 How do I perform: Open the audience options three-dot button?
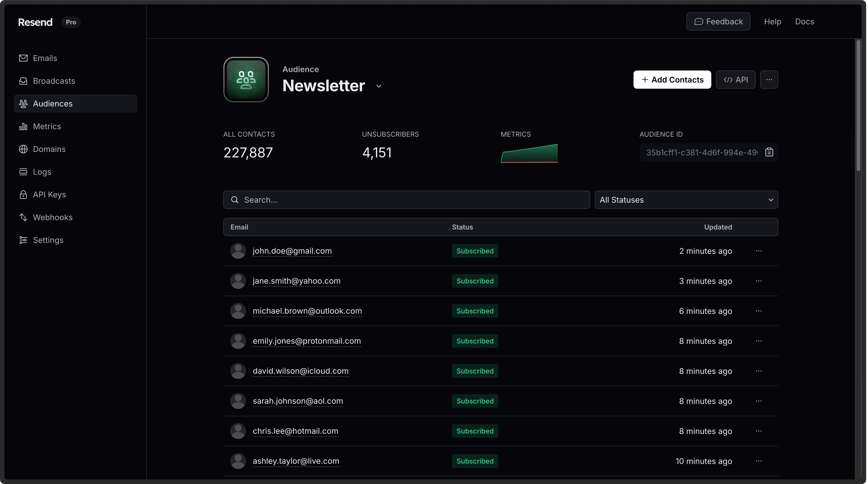[769, 80]
